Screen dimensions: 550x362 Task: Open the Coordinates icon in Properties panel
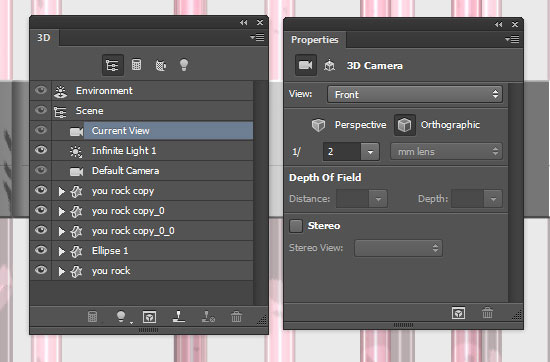coord(329,66)
